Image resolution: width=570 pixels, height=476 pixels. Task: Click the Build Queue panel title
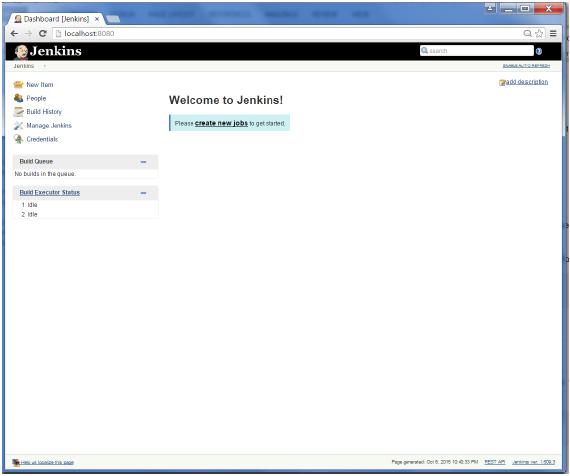click(x=36, y=161)
